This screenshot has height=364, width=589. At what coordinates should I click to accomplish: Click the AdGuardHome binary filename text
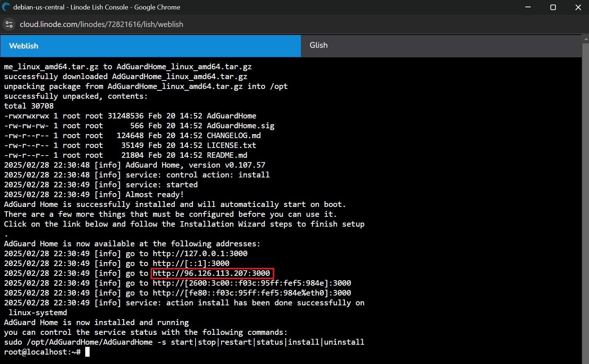(231, 116)
